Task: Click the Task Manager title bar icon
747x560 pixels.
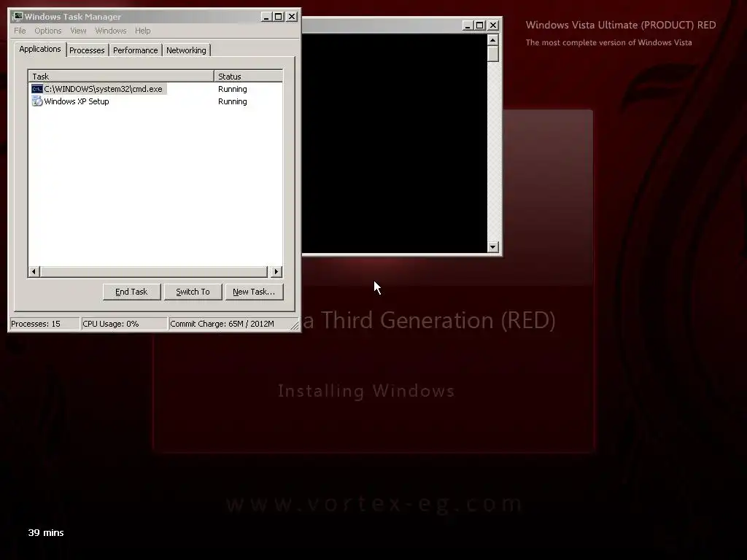Action: [18, 17]
